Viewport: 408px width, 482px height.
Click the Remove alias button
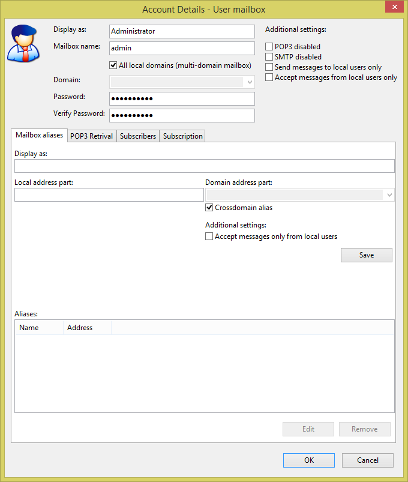[365, 429]
